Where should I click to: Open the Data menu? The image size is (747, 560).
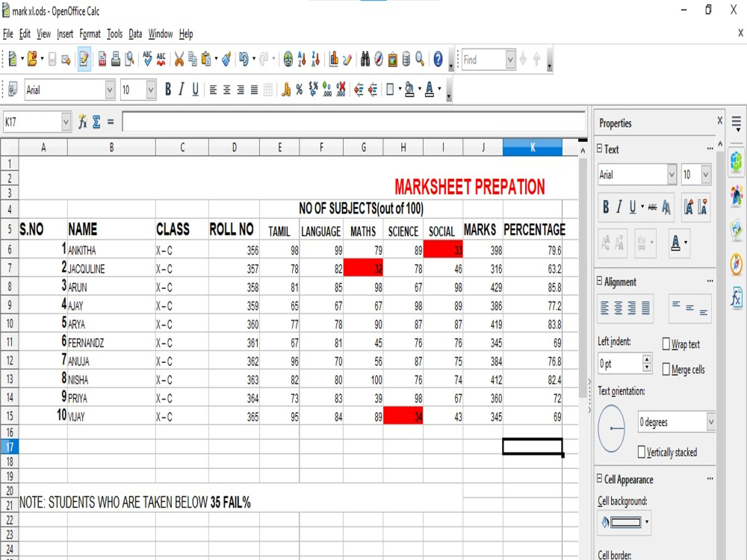(135, 34)
